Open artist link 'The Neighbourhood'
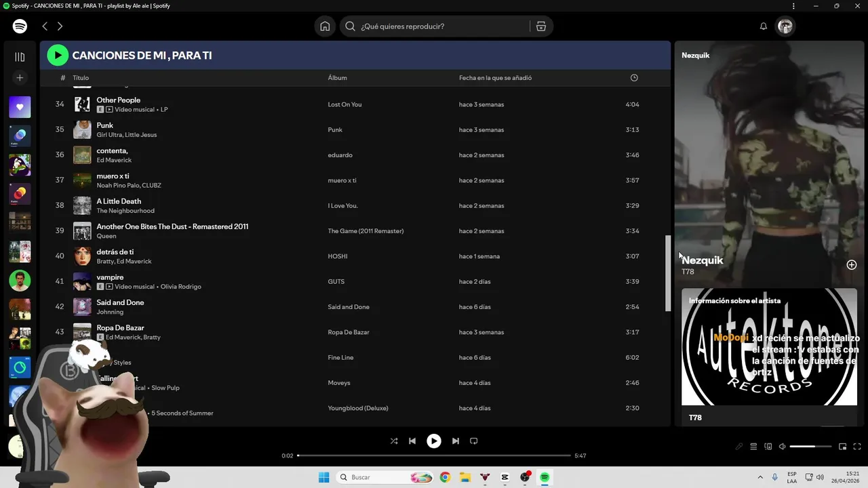The width and height of the screenshot is (868, 488). point(125,211)
